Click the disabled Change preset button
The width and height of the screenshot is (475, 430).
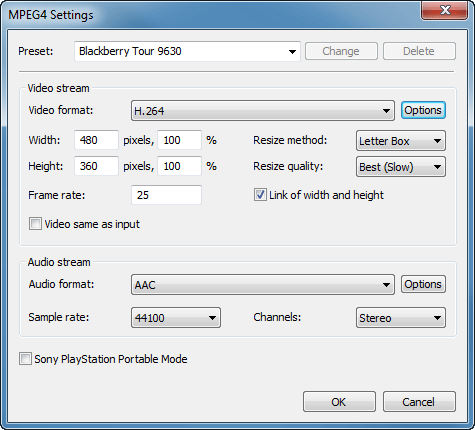point(341,51)
